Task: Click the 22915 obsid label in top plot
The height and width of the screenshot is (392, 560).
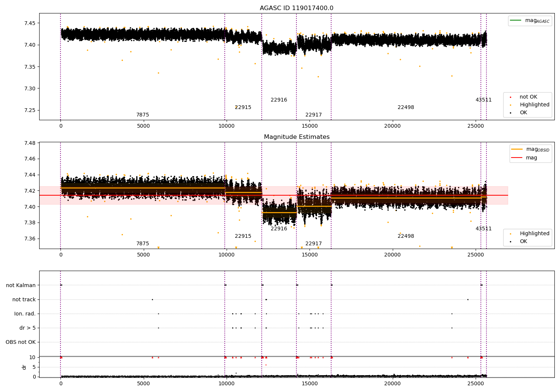Action: 243,108
